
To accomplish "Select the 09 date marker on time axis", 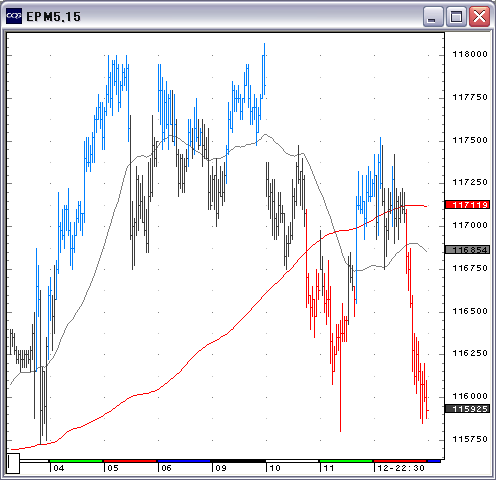I will [x=221, y=468].
